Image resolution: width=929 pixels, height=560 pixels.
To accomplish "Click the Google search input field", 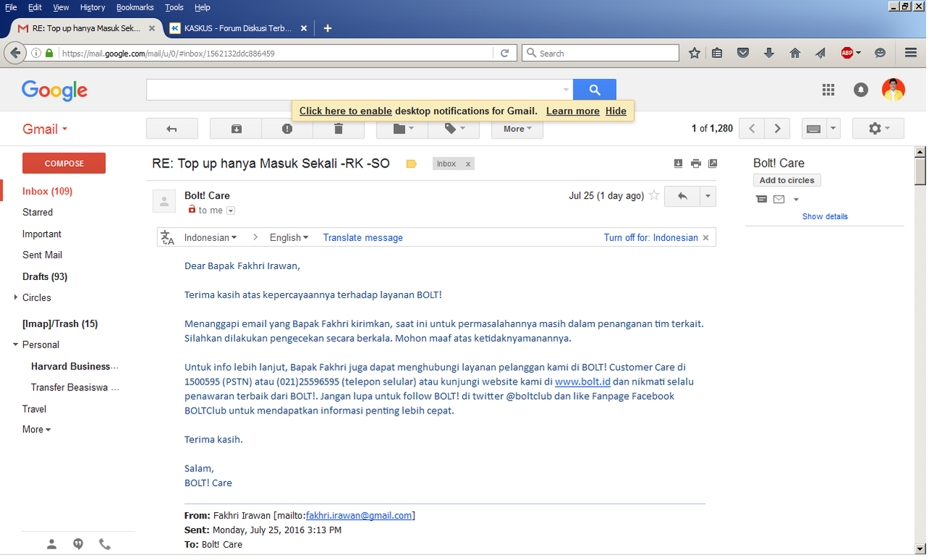I will pos(359,90).
